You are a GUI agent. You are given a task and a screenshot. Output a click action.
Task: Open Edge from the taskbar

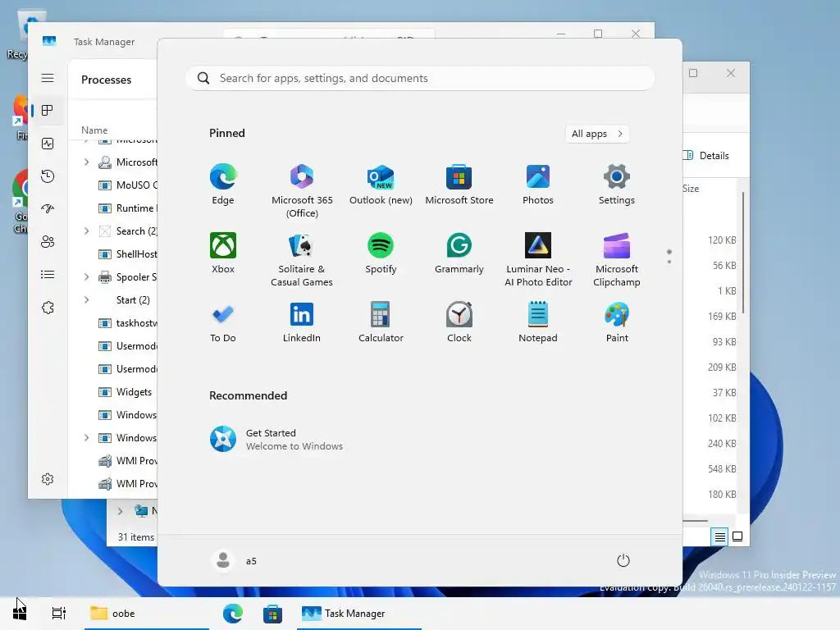click(x=233, y=614)
